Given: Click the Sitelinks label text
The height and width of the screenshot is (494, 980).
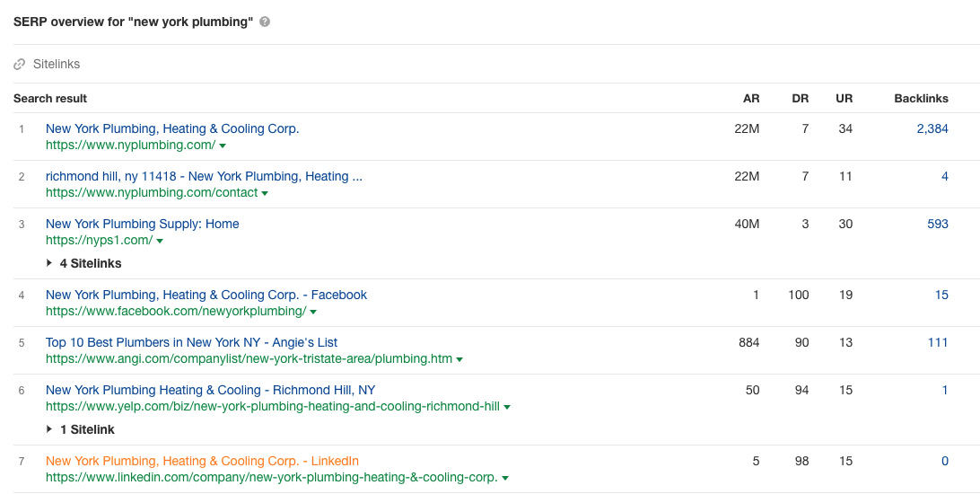Looking at the screenshot, I should point(57,64).
